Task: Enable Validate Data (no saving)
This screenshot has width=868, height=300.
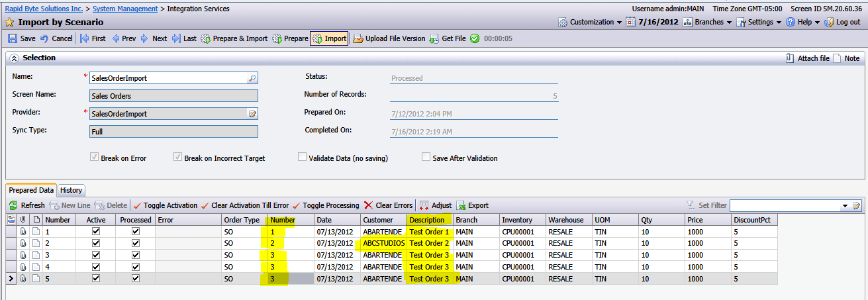Action: point(302,158)
